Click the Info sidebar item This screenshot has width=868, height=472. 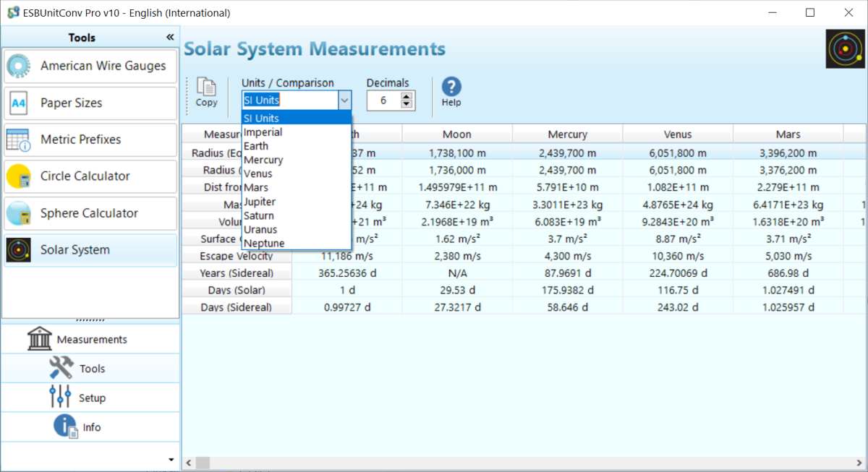pyautogui.click(x=90, y=426)
